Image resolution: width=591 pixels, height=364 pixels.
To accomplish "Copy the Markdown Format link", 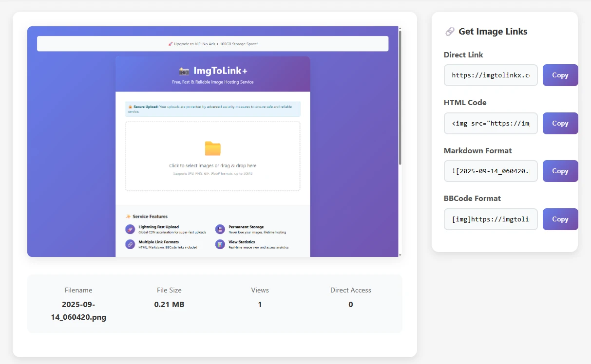I will [x=560, y=171].
